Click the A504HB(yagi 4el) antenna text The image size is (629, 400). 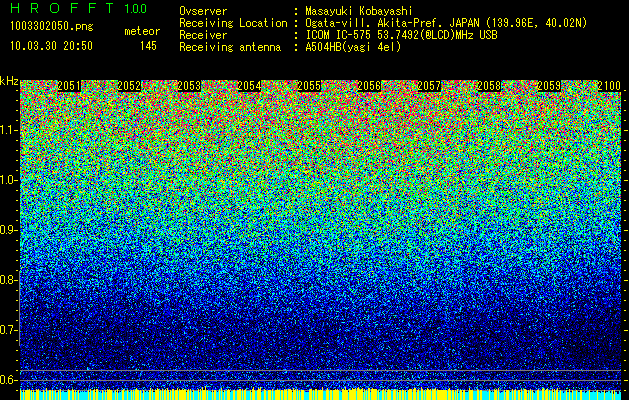click(353, 47)
